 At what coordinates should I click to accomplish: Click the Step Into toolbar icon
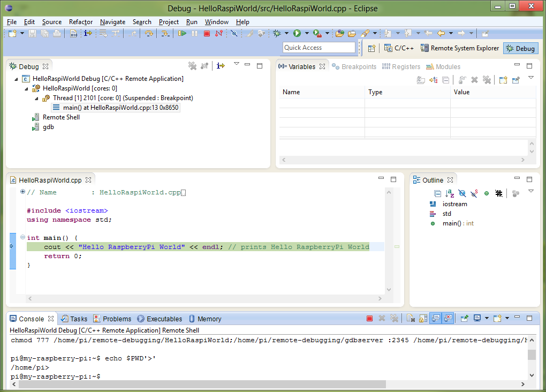[x=165, y=33]
